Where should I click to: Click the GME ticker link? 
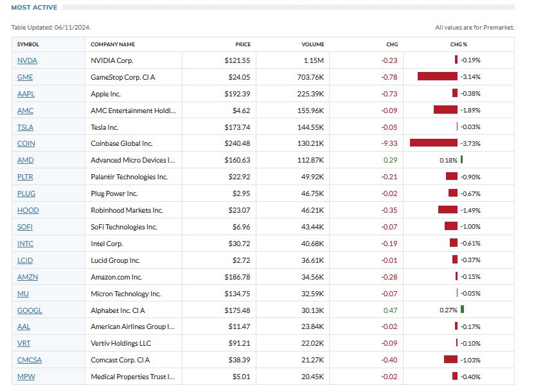click(25, 77)
